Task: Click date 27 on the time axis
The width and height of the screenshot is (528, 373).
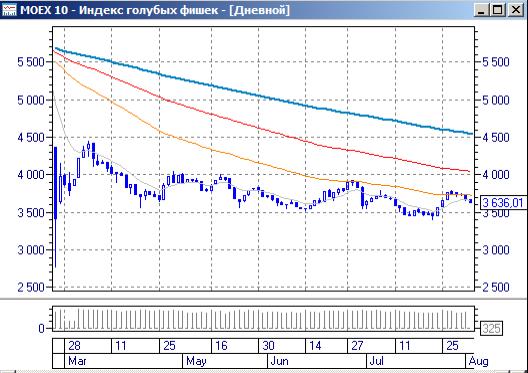Action: pyautogui.click(x=357, y=346)
